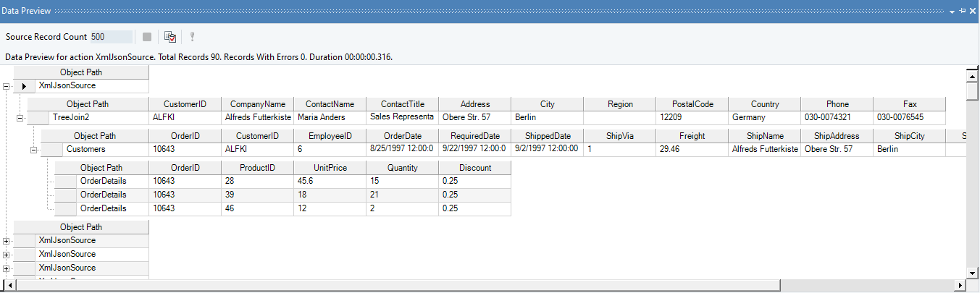Click the vertical scrollbar down arrow
This screenshot has height=293, width=980.
tap(973, 273)
